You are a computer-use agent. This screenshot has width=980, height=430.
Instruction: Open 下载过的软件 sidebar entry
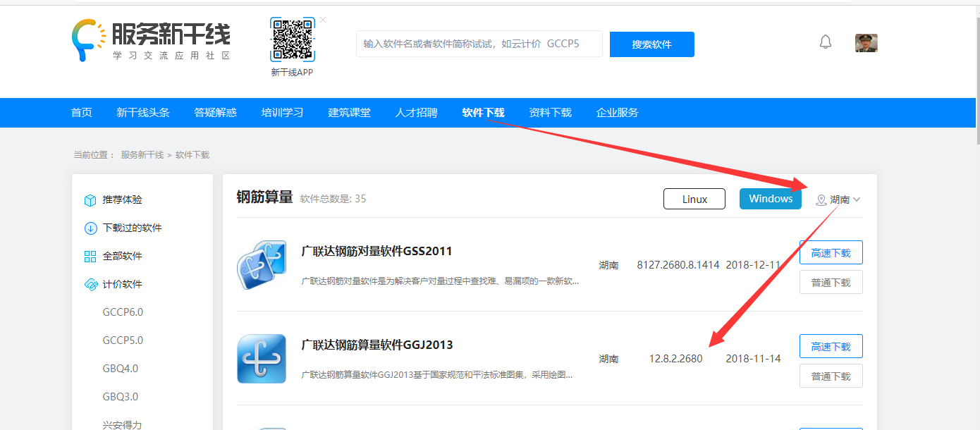coord(133,228)
